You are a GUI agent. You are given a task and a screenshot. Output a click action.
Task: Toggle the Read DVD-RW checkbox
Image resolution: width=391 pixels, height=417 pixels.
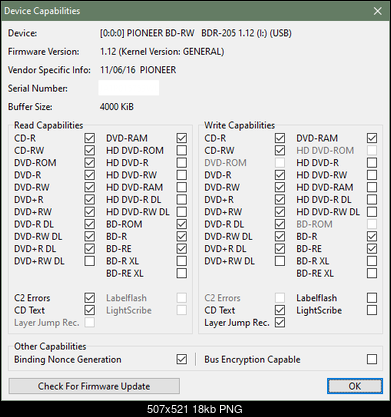pyautogui.click(x=90, y=187)
